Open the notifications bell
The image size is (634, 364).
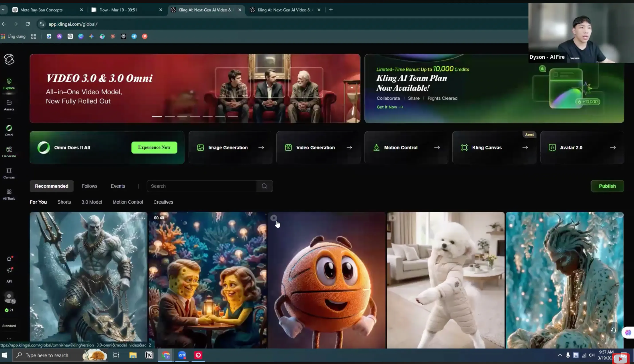pyautogui.click(x=9, y=259)
